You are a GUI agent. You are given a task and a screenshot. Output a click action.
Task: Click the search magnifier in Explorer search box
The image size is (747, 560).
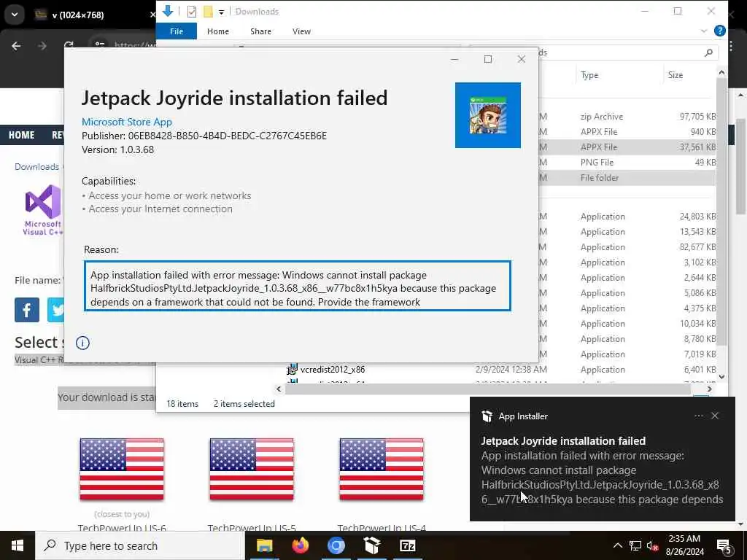[x=708, y=52]
